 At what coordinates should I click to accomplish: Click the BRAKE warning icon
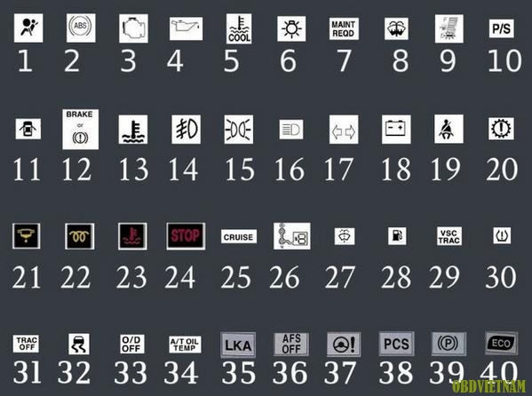pos(81,129)
